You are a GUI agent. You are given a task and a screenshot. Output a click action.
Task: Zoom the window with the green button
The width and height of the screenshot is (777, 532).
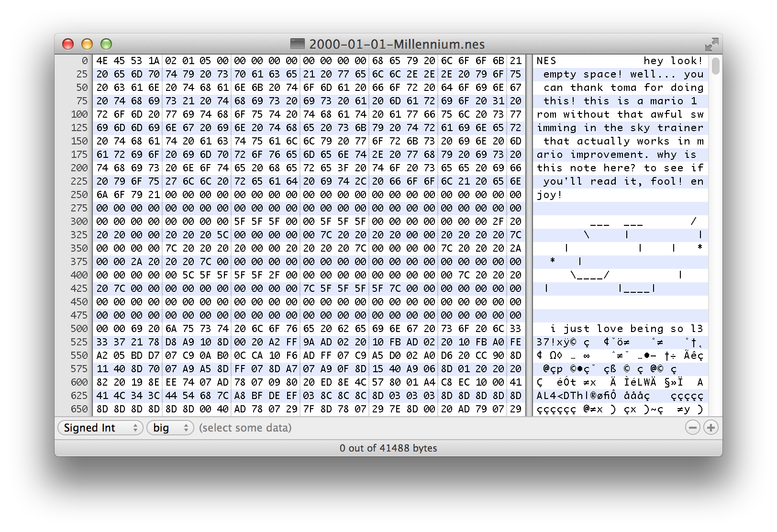coord(106,44)
